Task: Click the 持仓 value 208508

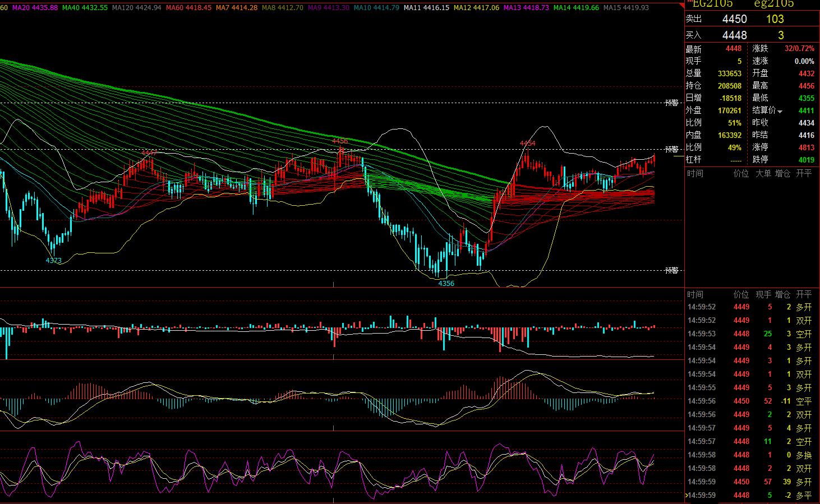Action: tap(729, 86)
